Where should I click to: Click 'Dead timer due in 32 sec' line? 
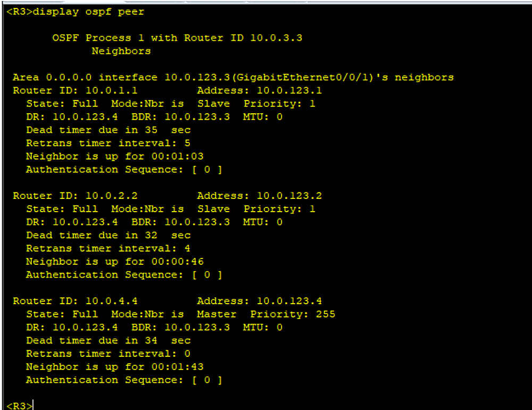tap(108, 235)
